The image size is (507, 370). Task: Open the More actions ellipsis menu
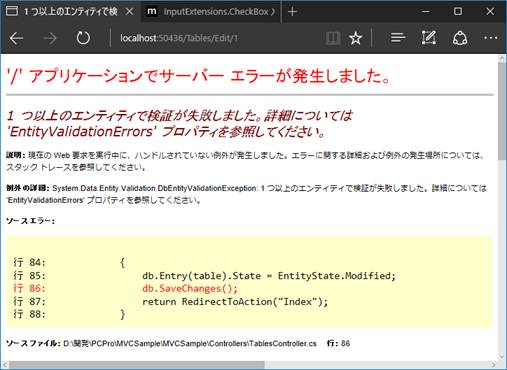click(490, 38)
